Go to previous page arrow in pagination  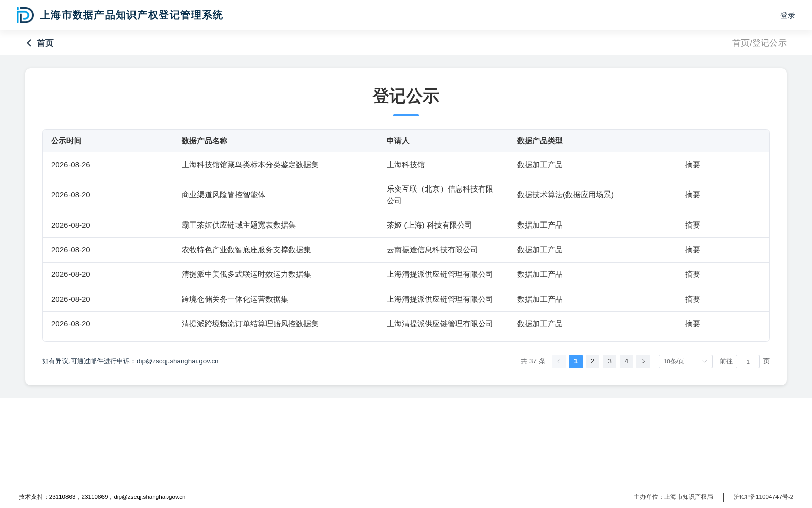point(559,361)
